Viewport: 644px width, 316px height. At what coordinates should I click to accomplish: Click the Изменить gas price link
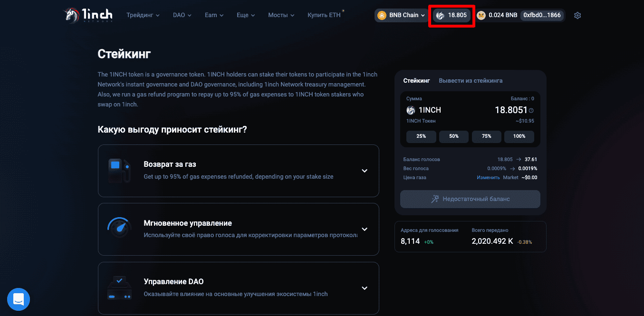click(x=488, y=178)
